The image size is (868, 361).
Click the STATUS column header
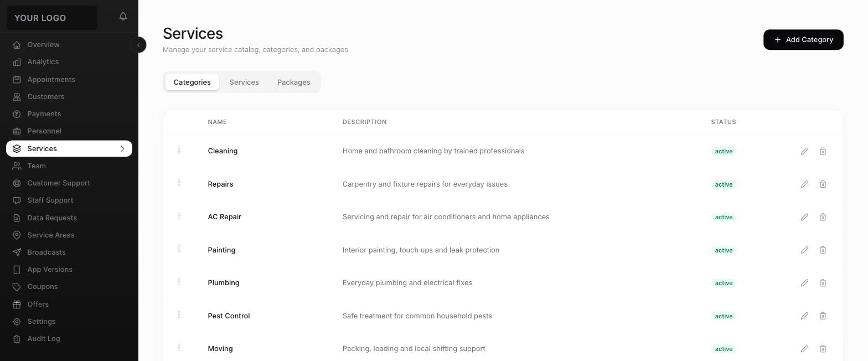724,122
